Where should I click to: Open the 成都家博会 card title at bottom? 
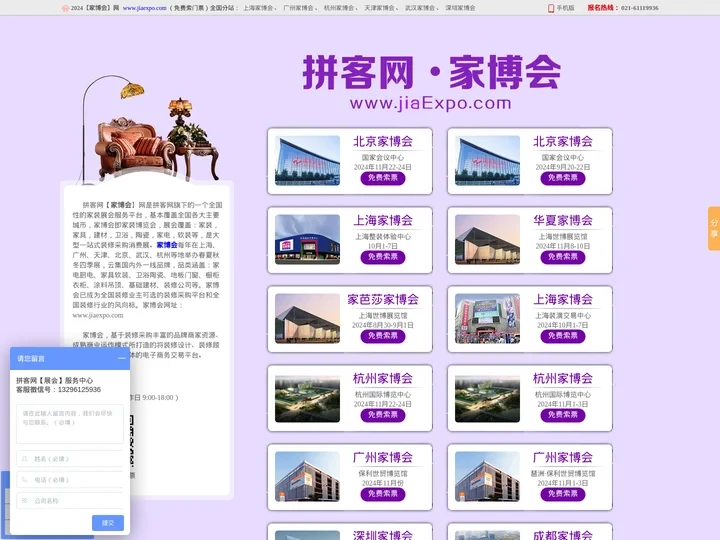pyautogui.click(x=563, y=535)
